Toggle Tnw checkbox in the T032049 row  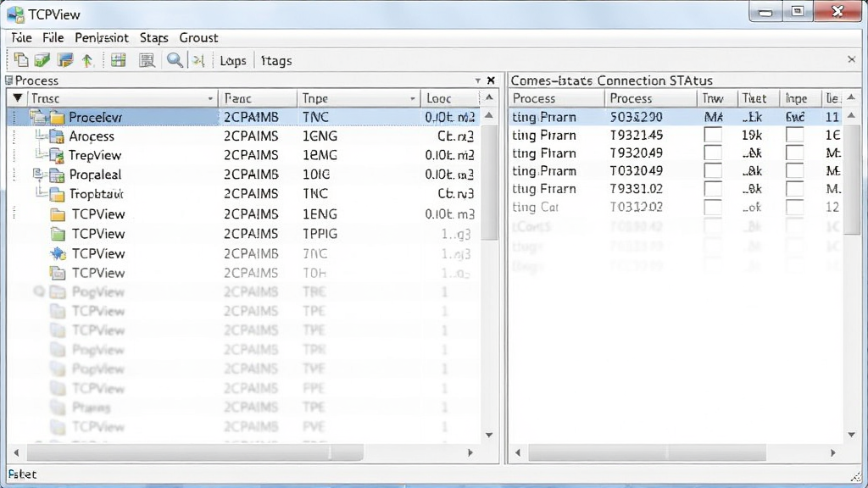click(712, 171)
